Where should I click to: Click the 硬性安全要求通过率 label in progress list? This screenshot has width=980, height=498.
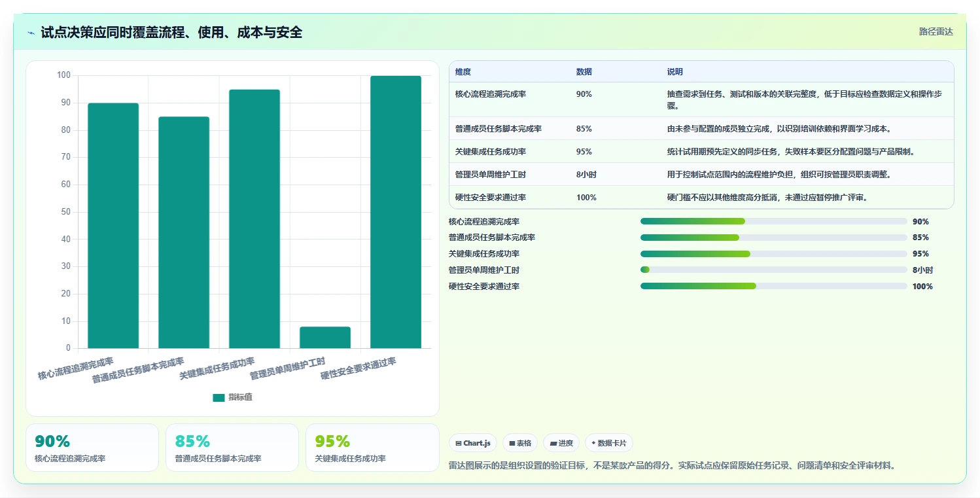click(484, 287)
